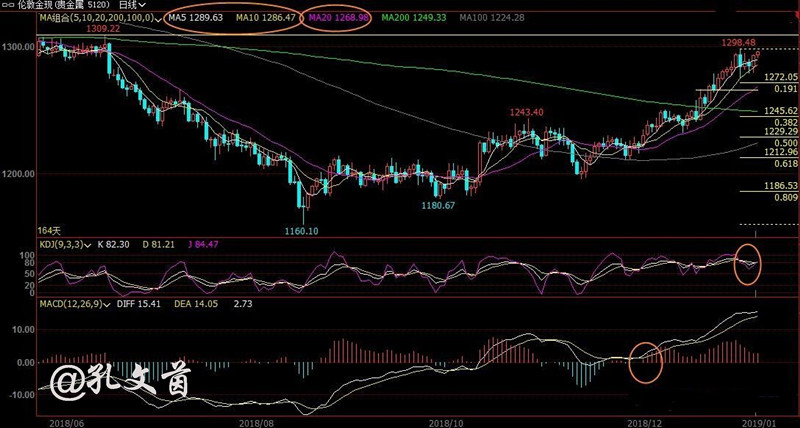Open the MACD(12,26,9) indicator dropdown

[x=74, y=304]
